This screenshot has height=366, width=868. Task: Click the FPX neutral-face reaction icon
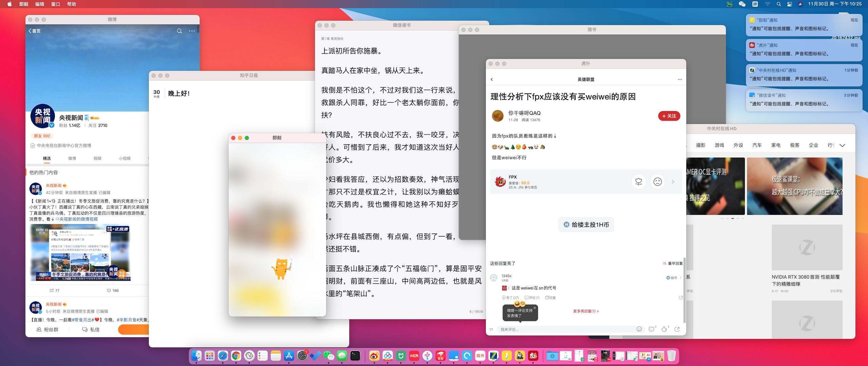[657, 182]
